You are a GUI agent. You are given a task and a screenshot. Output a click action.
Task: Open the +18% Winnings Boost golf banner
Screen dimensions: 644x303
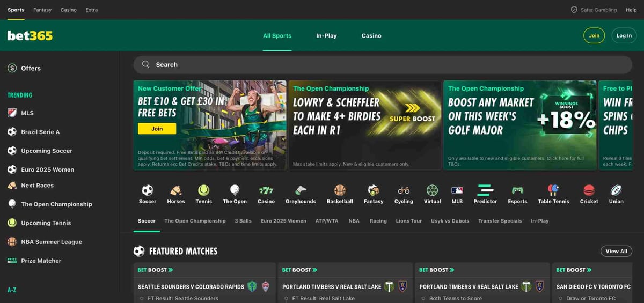click(520, 125)
